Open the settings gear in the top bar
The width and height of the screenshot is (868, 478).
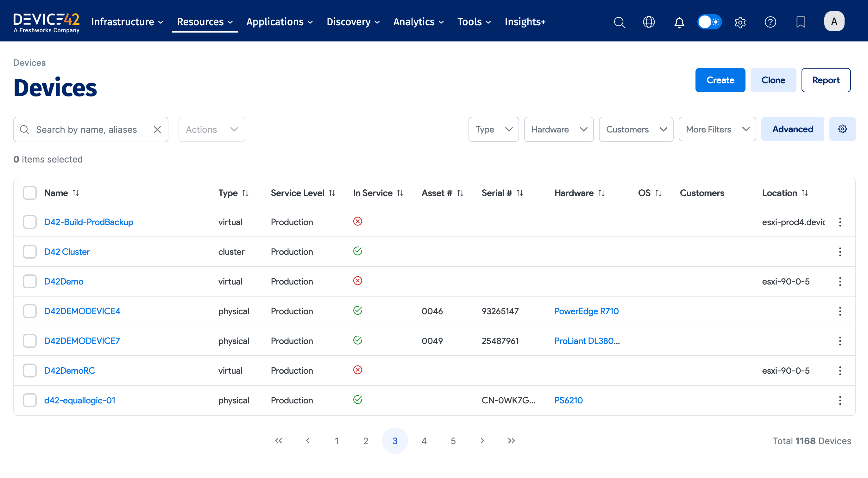click(740, 22)
